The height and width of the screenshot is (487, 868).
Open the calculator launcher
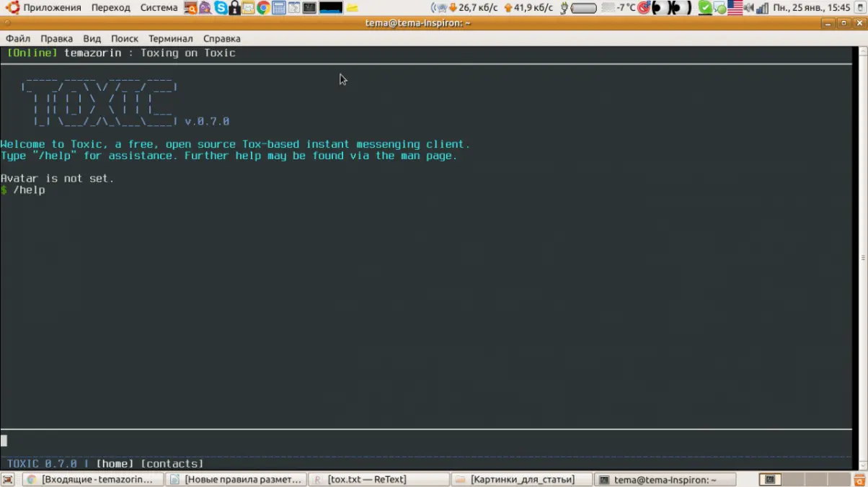click(x=279, y=8)
